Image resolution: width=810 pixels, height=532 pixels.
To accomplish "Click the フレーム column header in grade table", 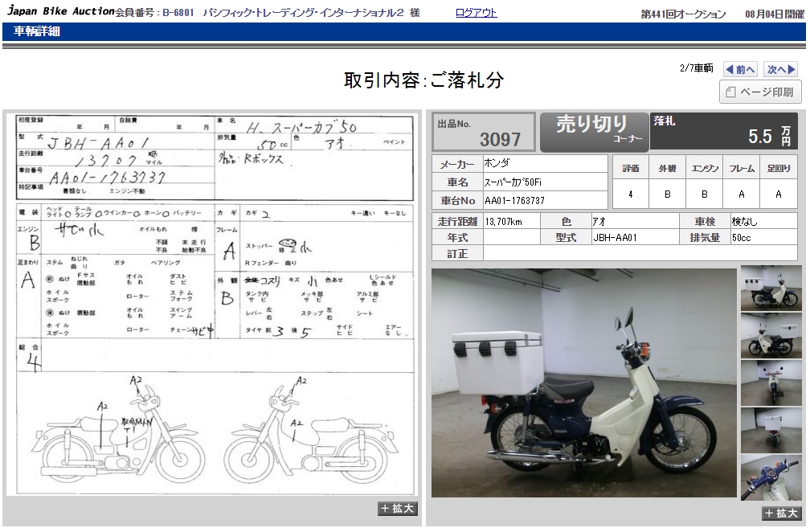I will point(742,169).
